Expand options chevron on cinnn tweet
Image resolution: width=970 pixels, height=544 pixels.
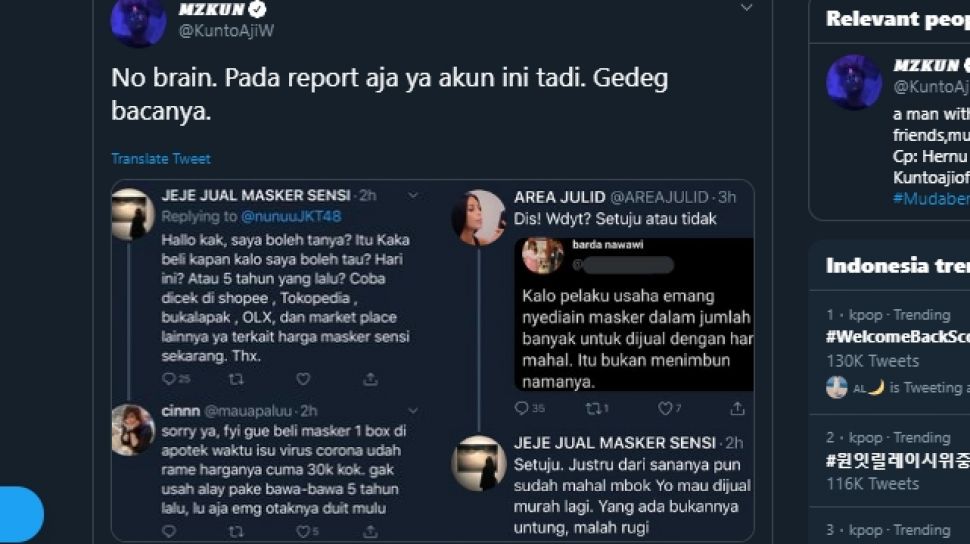pyautogui.click(x=413, y=411)
